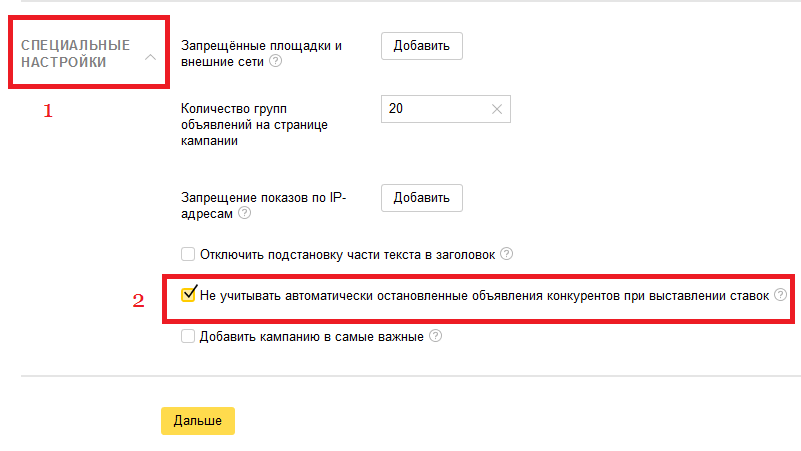Open help icon for Не учитывать остановленные объявления конкурентов
The height and width of the screenshot is (451, 801).
pyautogui.click(x=780, y=295)
